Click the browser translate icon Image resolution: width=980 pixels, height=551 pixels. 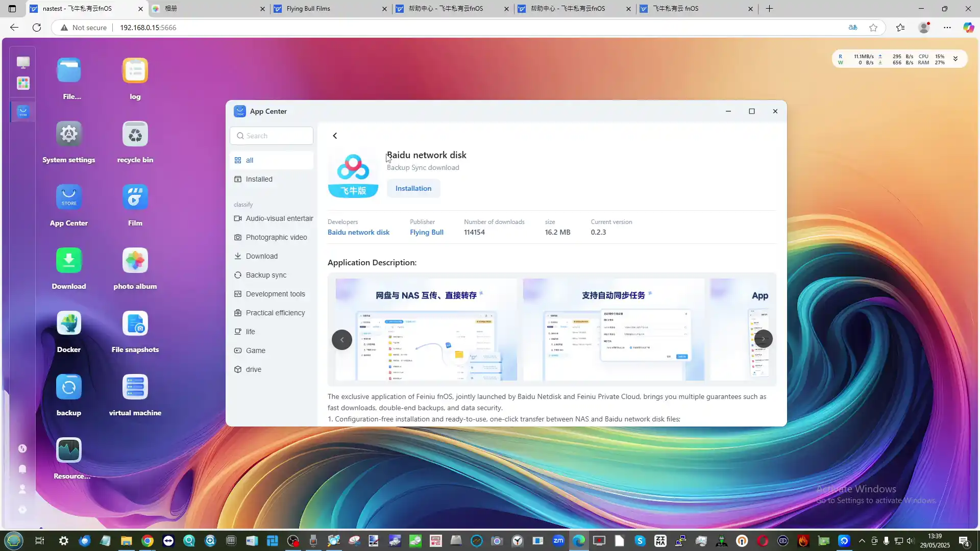pyautogui.click(x=853, y=28)
